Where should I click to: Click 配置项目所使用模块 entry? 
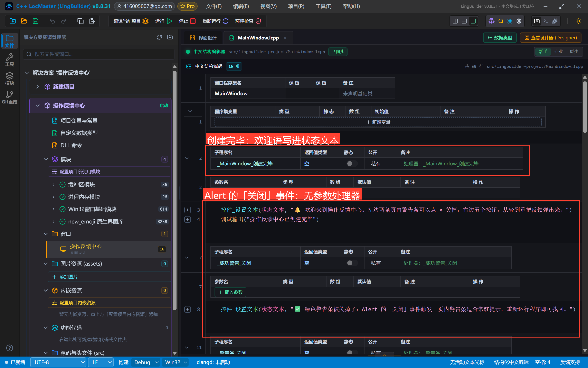[x=110, y=172]
